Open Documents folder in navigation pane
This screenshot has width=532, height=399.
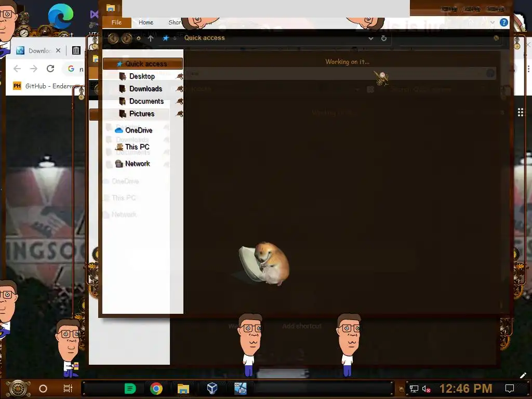point(146,101)
